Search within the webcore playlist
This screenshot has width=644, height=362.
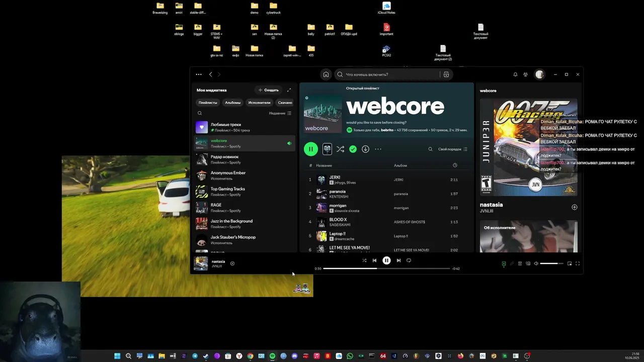click(x=430, y=149)
